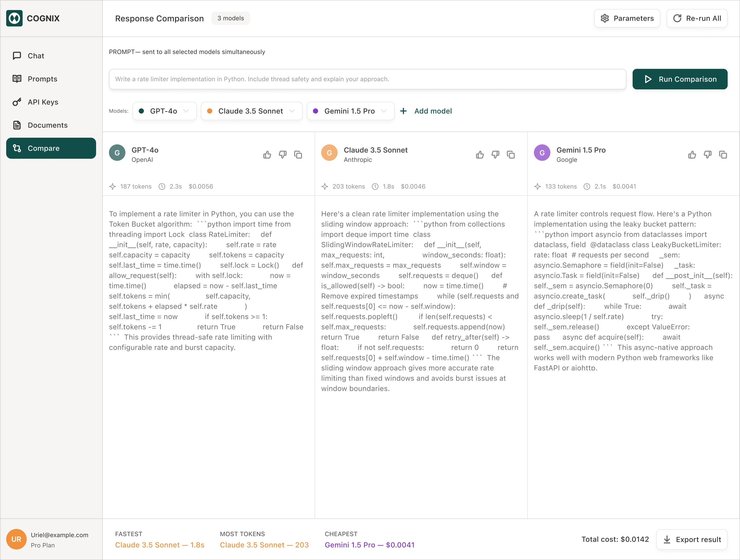The image size is (740, 560).
Task: Thumbs down the Claude 3.5 Sonnet response
Action: click(495, 155)
